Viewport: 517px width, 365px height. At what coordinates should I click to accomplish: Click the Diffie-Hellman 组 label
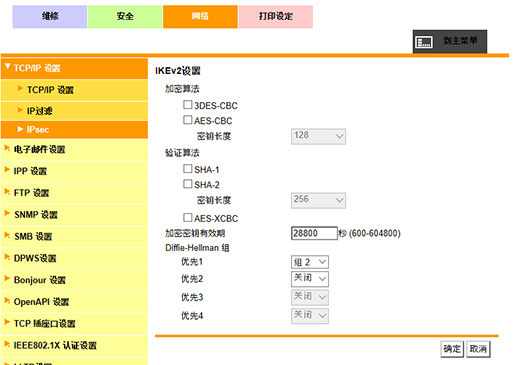click(197, 248)
